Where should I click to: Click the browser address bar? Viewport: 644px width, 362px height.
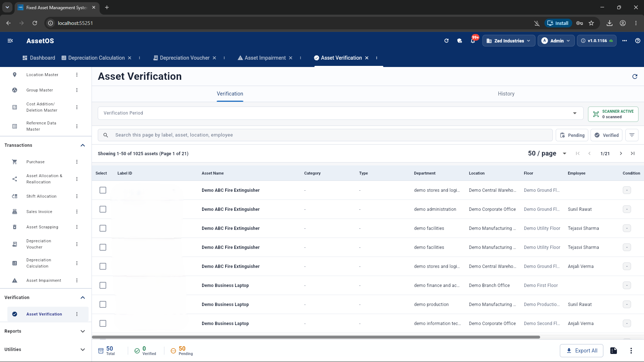pyautogui.click(x=293, y=23)
